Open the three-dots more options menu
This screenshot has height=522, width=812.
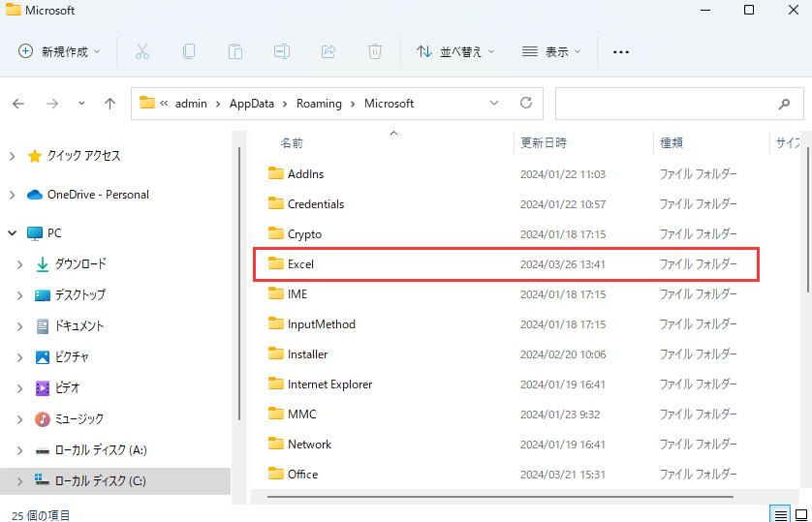[x=621, y=51]
